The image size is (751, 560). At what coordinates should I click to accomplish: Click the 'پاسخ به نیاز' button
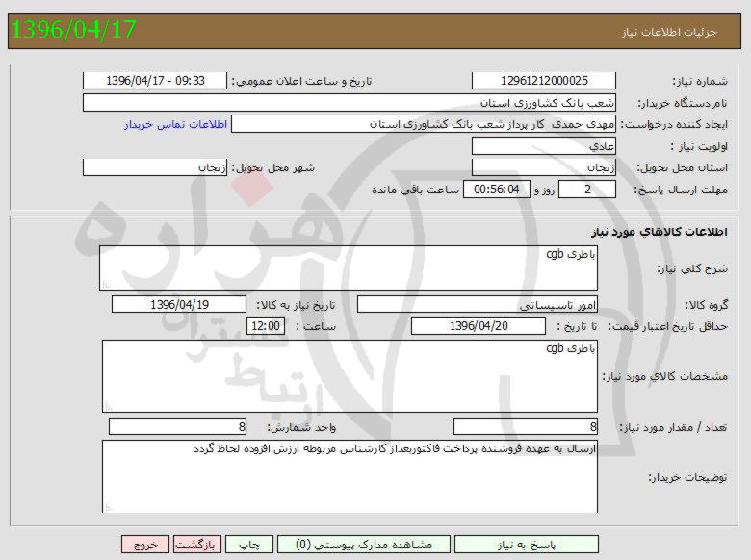[x=526, y=545]
